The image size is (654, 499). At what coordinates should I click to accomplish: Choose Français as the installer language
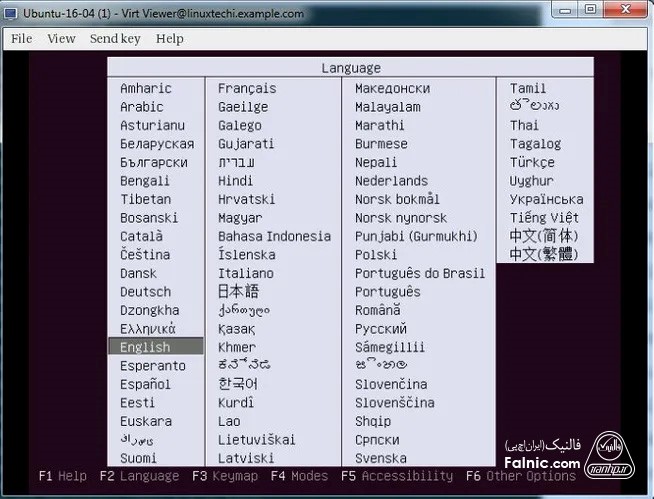(x=247, y=88)
